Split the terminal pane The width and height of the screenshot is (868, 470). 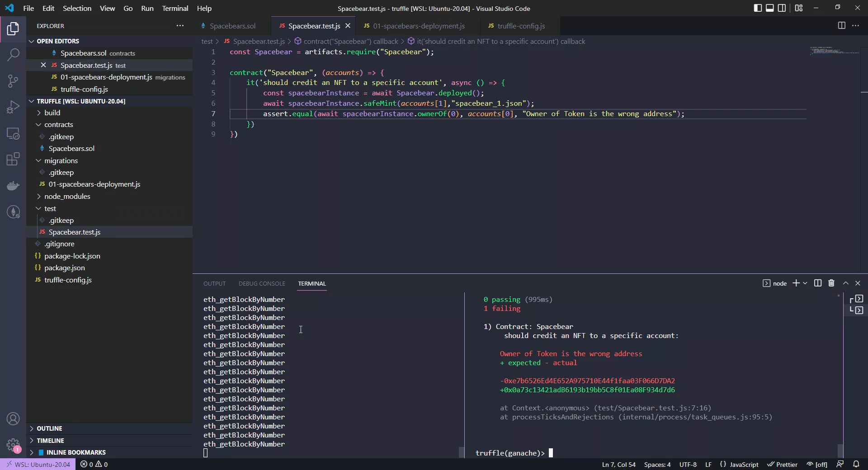817,283
